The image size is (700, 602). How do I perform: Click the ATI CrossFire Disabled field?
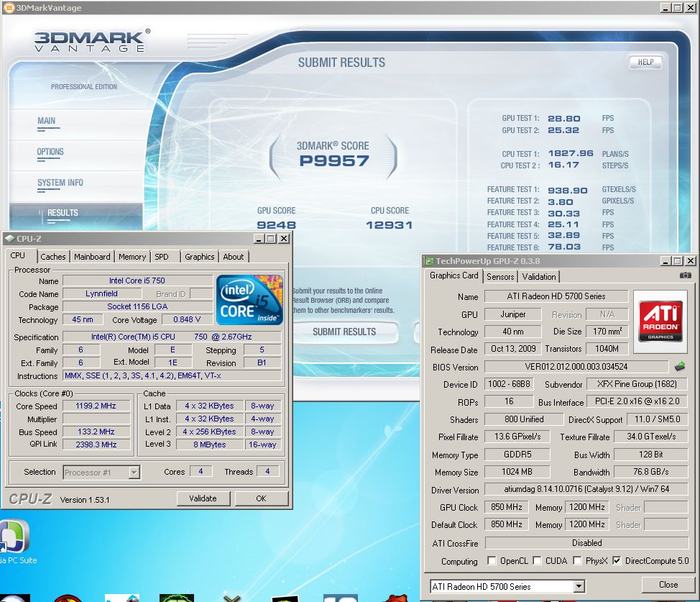point(586,542)
